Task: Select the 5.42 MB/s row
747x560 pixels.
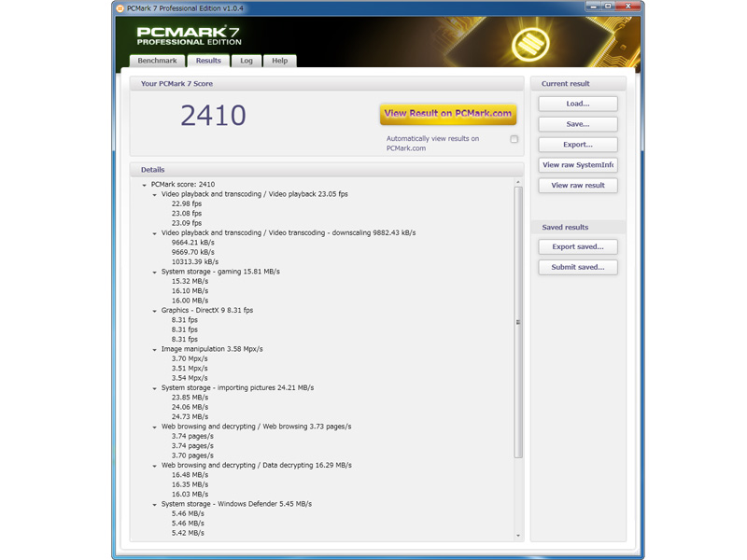Action: [x=188, y=533]
